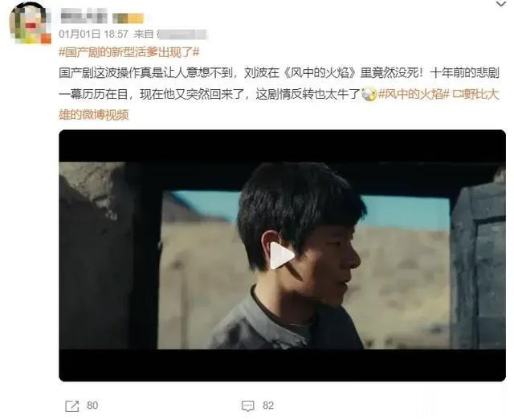Open the comment bubble icon
514x420 pixels.
pos(248,406)
